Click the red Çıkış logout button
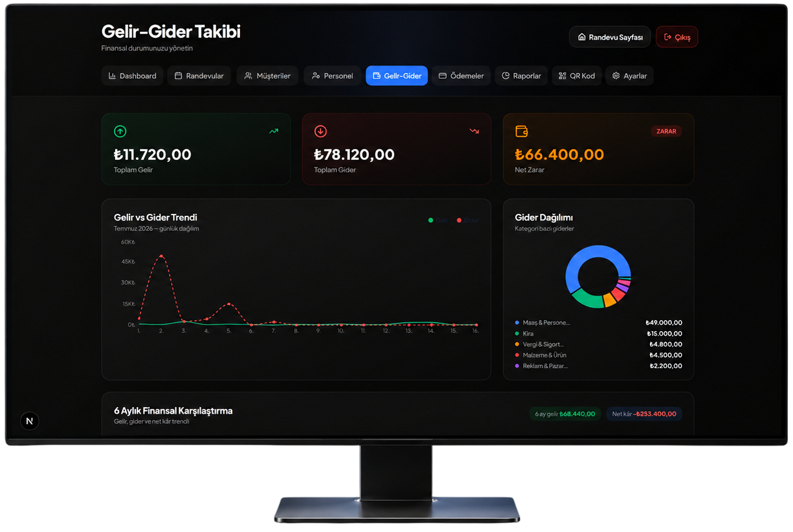Screen dimensions: 793x532 pos(677,37)
